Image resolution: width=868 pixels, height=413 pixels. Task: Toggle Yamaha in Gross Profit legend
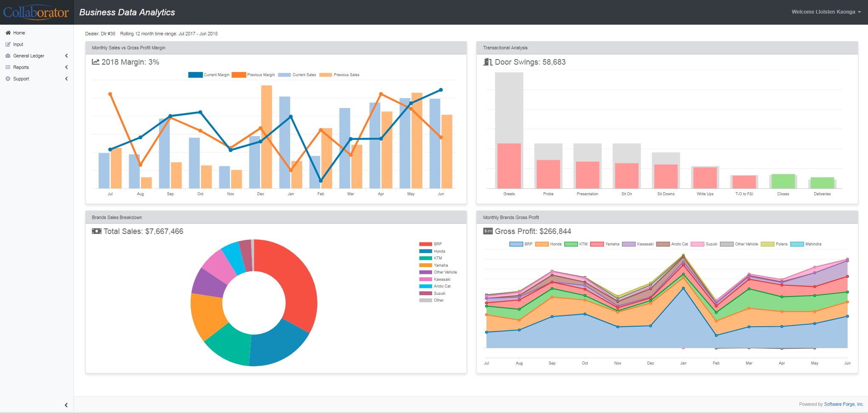point(605,244)
